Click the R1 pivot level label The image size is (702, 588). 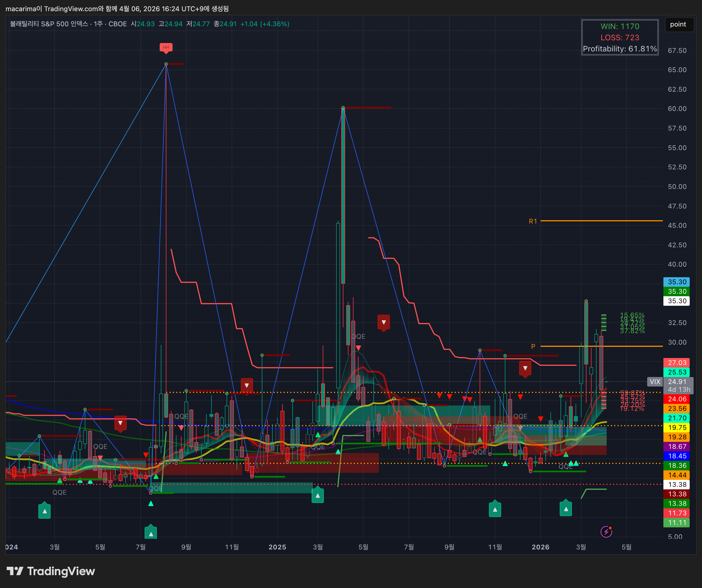click(x=533, y=221)
